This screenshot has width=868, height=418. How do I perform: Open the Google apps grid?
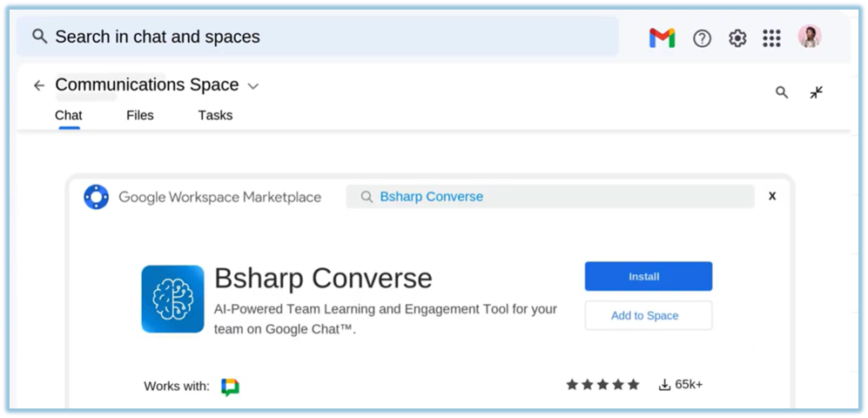tap(771, 38)
